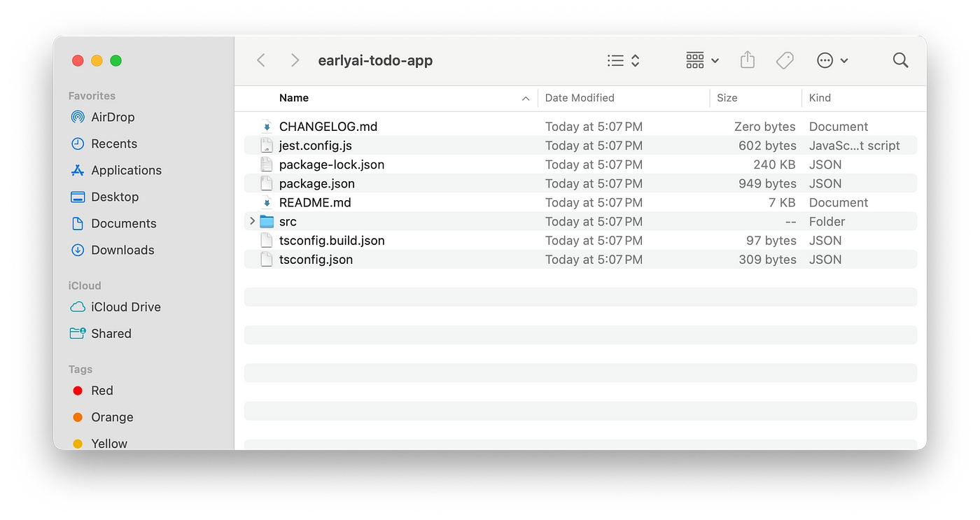
Task: Go back with the left chevron button
Action: click(261, 61)
